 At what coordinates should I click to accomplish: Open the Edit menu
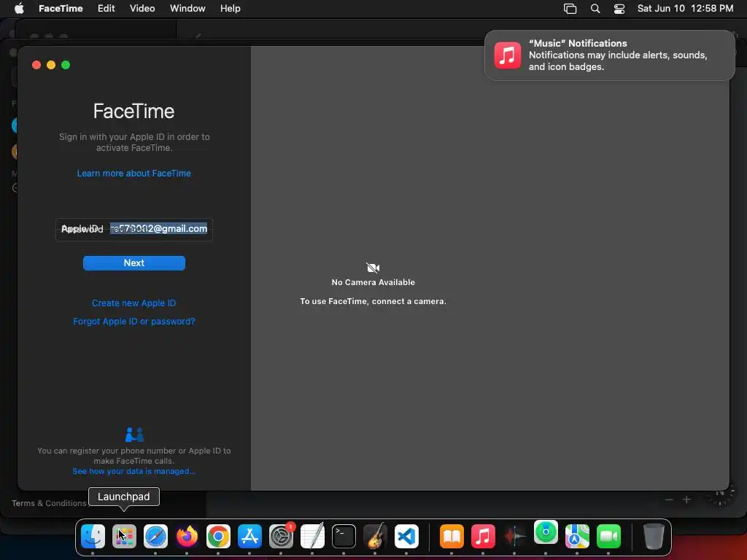click(x=106, y=9)
